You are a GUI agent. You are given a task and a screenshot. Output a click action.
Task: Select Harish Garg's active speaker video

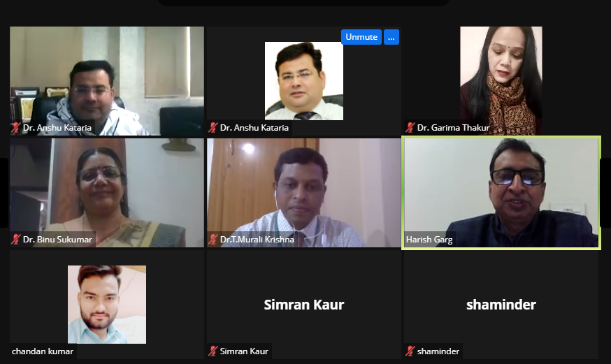tap(501, 193)
